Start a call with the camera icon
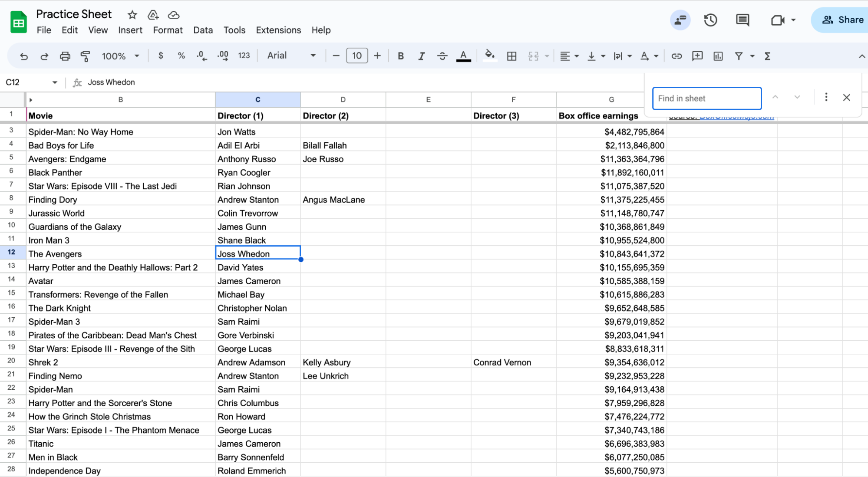Screen dimensions: 868x477 777,20
